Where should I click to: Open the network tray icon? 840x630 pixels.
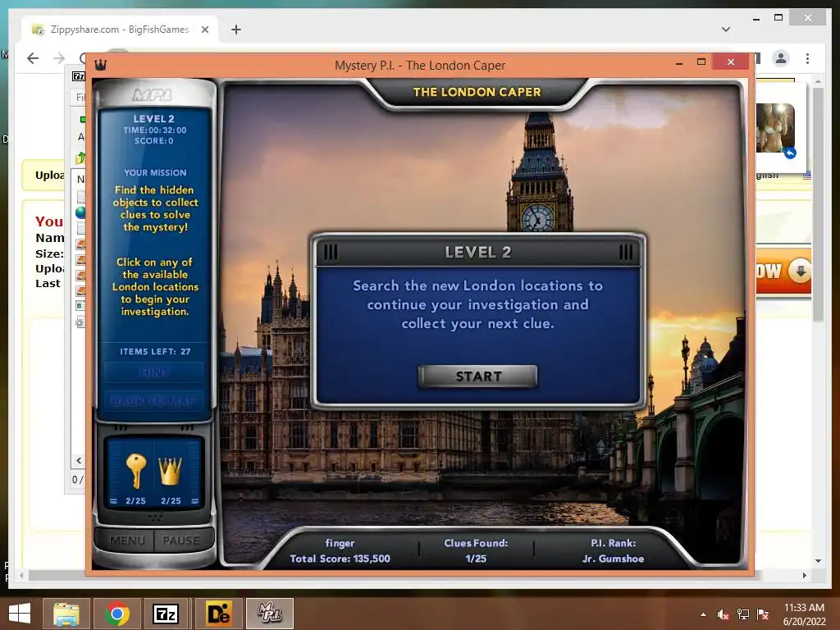tap(743, 614)
